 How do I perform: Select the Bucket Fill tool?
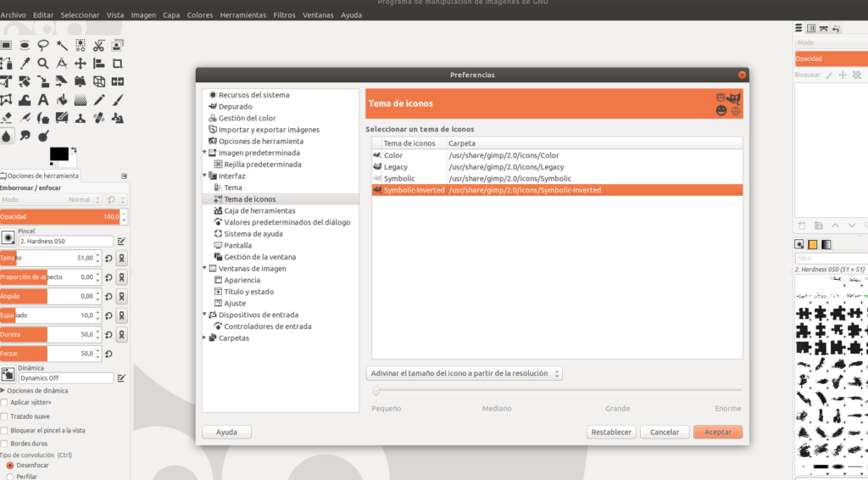tap(61, 100)
